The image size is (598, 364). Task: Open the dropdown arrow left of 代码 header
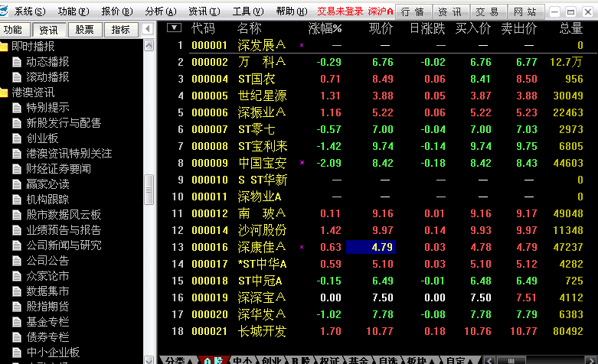click(174, 28)
